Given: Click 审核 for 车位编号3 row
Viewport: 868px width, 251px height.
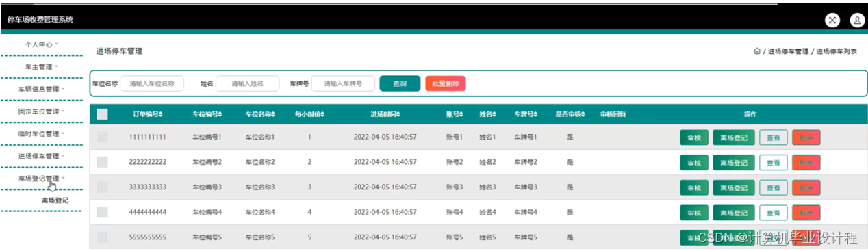Looking at the screenshot, I should (694, 187).
